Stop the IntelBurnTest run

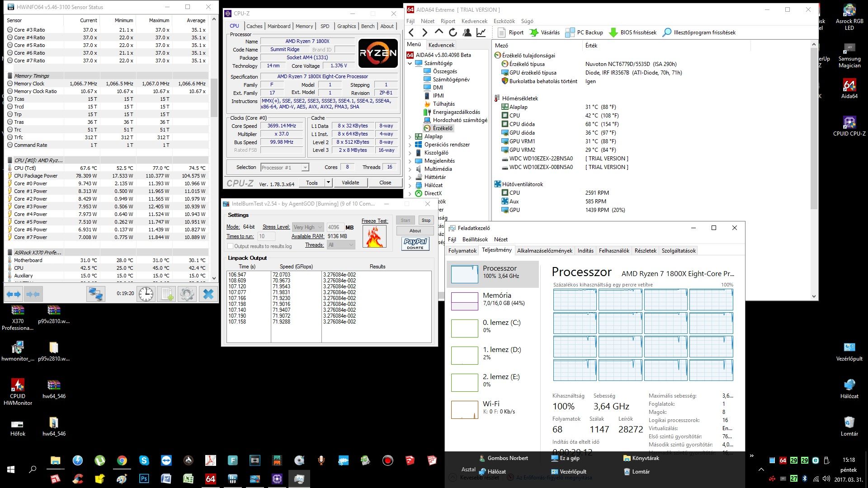(426, 221)
